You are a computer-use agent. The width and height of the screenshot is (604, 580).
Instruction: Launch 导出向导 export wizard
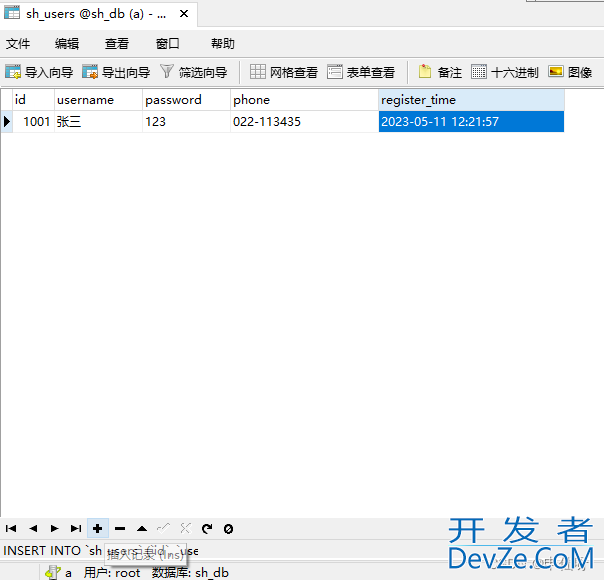tap(116, 72)
